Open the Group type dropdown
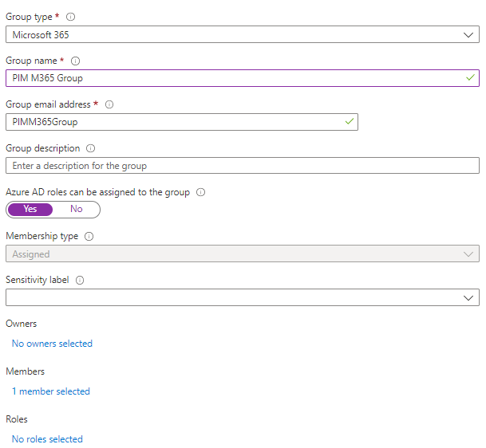This screenshot has width=486, height=448. coord(242,34)
